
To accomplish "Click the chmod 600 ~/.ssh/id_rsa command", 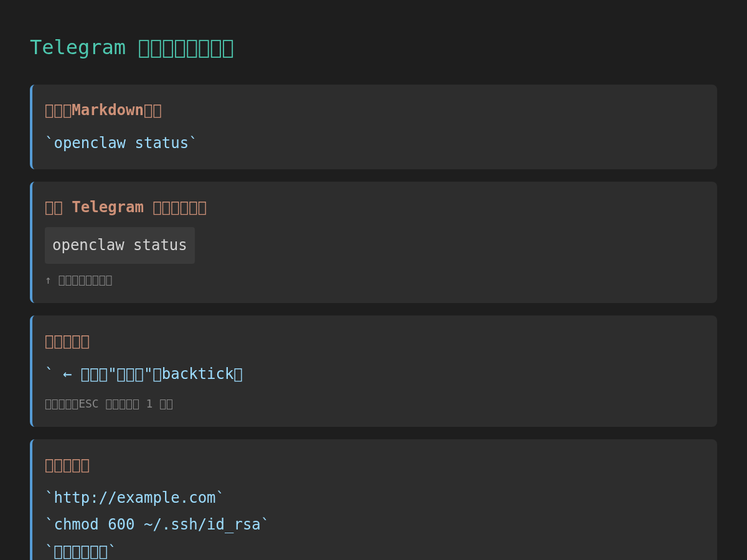I will tap(156, 525).
